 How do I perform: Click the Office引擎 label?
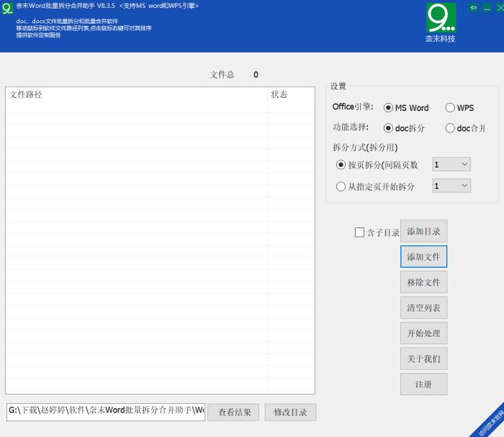pos(353,107)
